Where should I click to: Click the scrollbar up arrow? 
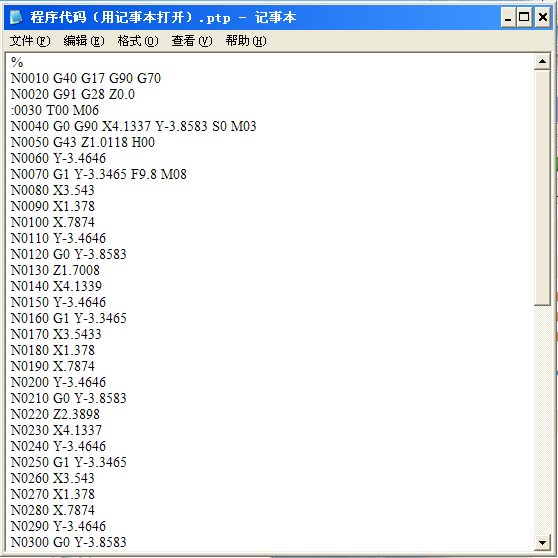(x=542, y=62)
